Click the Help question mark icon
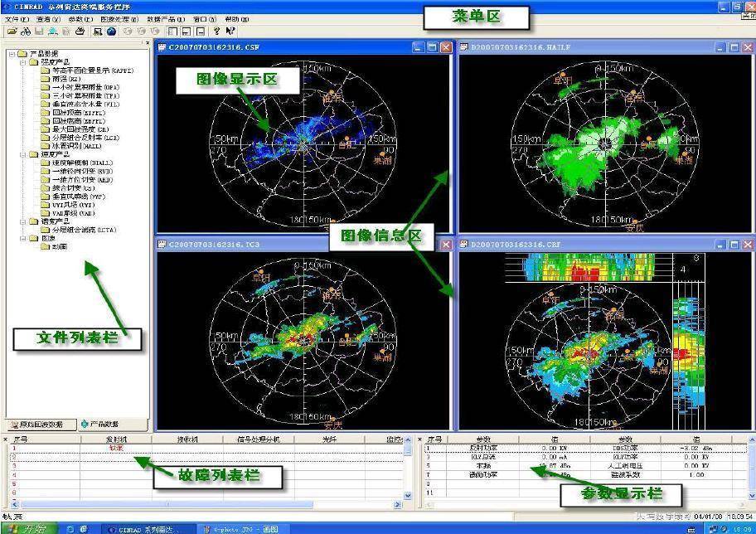This screenshot has width=756, height=534. coord(216,32)
